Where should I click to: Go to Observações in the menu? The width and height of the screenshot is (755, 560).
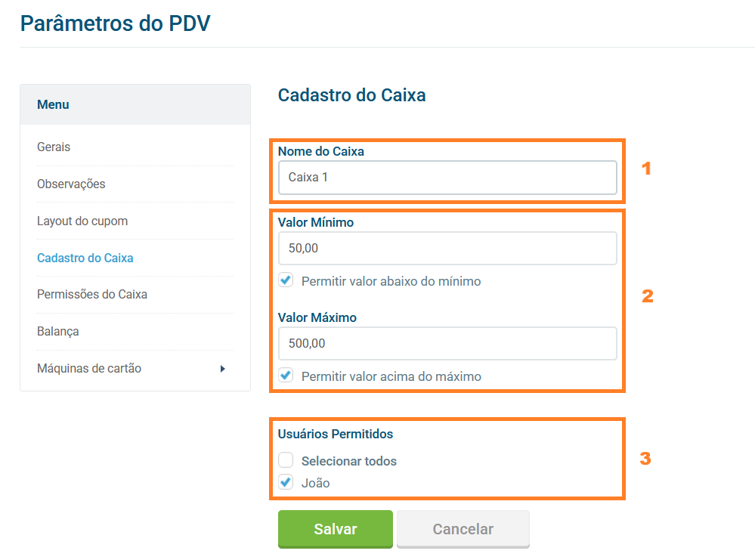point(71,184)
